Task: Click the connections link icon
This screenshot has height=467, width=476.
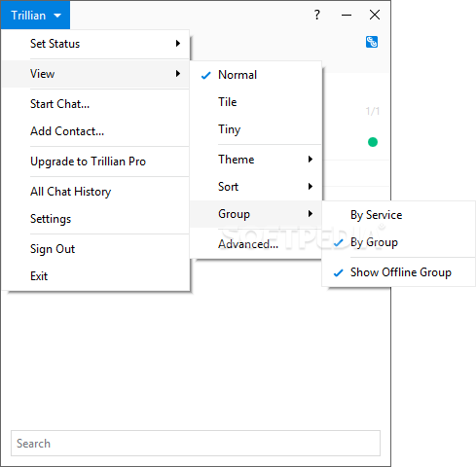Action: pyautogui.click(x=372, y=42)
